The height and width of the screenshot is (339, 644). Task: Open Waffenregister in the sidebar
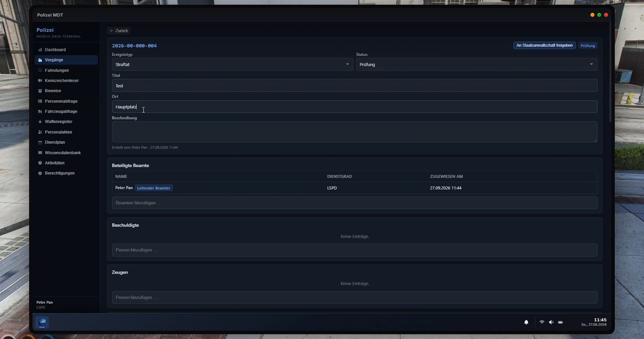coord(66,121)
